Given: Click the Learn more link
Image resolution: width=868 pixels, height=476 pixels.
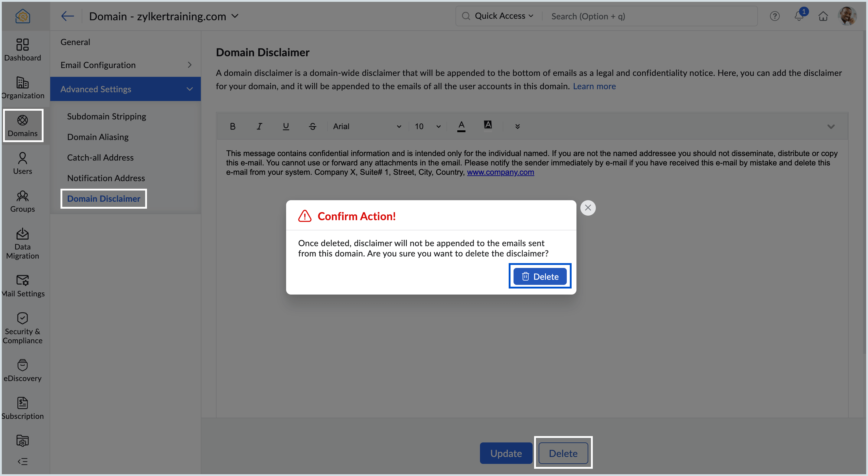Looking at the screenshot, I should pyautogui.click(x=594, y=86).
